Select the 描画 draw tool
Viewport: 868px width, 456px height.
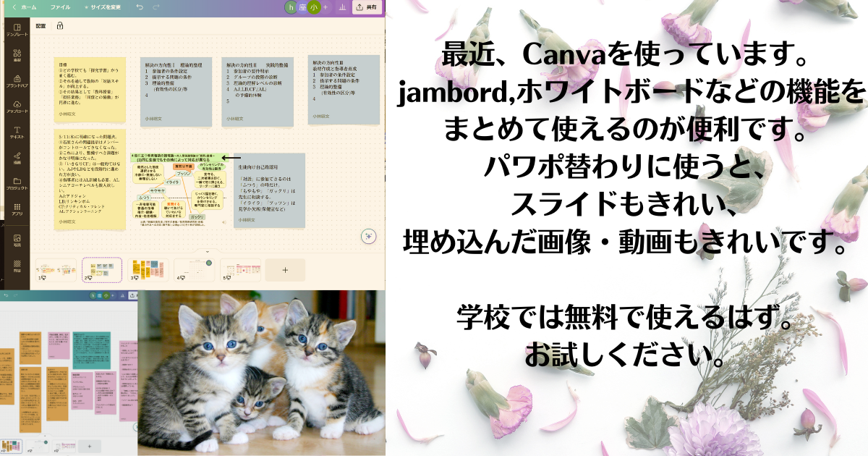coord(17,158)
